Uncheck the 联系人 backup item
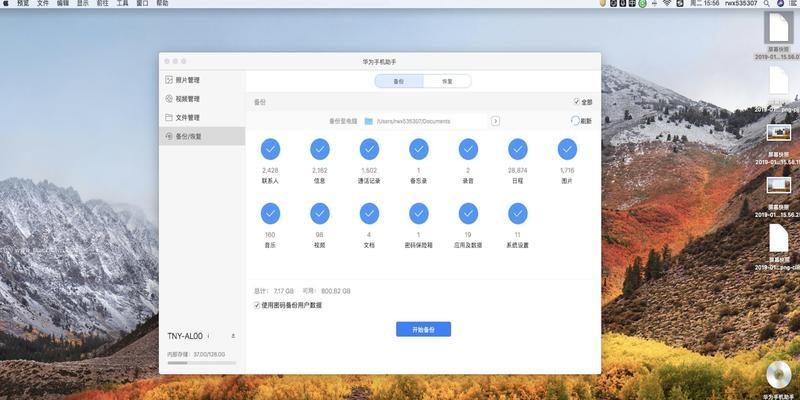 (270, 149)
